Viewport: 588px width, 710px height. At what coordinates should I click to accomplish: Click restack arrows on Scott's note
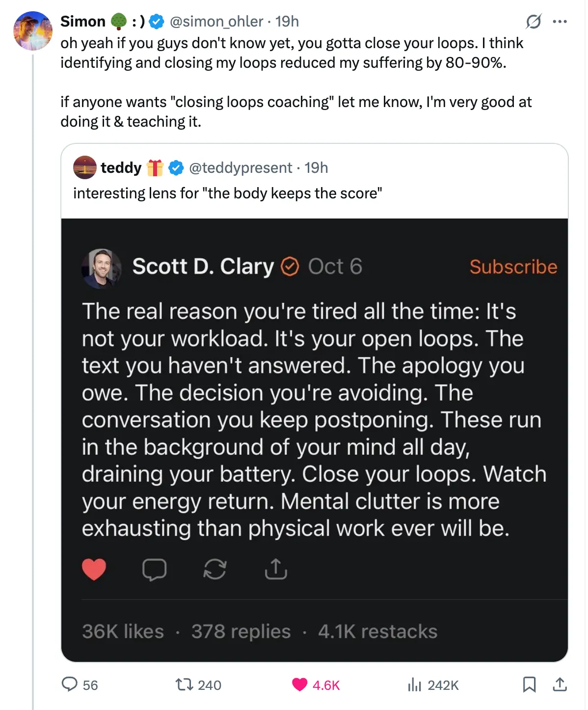point(215,570)
